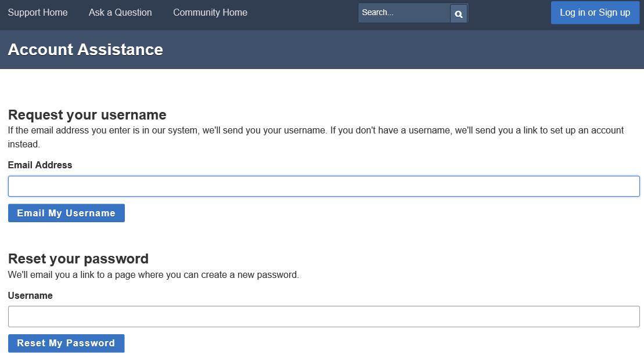This screenshot has height=358, width=644.
Task: Click the Username field label
Action: 30,295
